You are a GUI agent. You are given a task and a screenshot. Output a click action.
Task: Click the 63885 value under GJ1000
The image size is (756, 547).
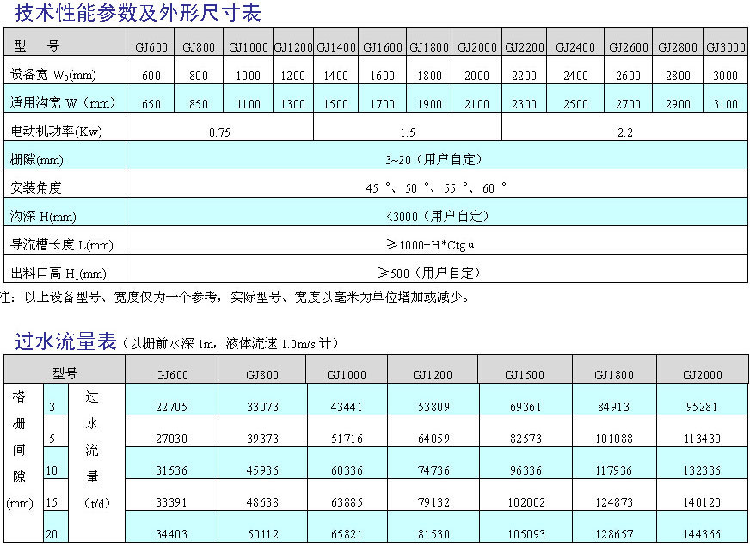(347, 502)
